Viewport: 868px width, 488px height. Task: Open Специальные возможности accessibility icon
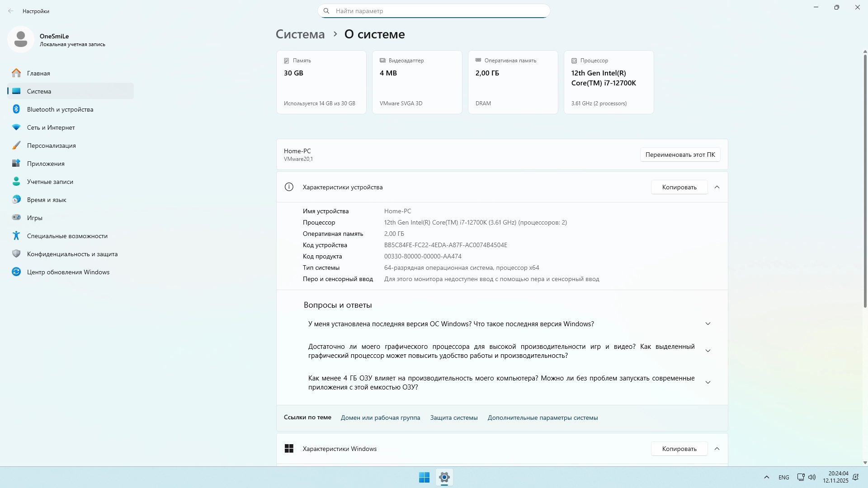[x=16, y=235]
